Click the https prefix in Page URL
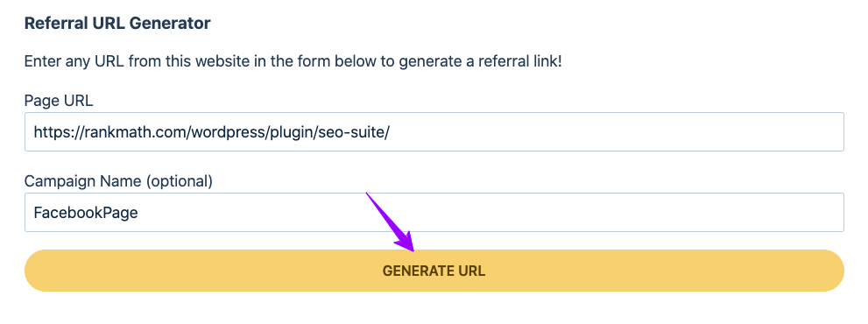This screenshot has height=324, width=868. pos(51,132)
